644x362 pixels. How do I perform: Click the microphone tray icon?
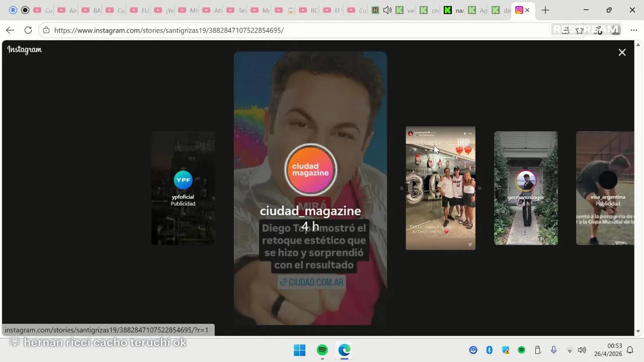553,350
